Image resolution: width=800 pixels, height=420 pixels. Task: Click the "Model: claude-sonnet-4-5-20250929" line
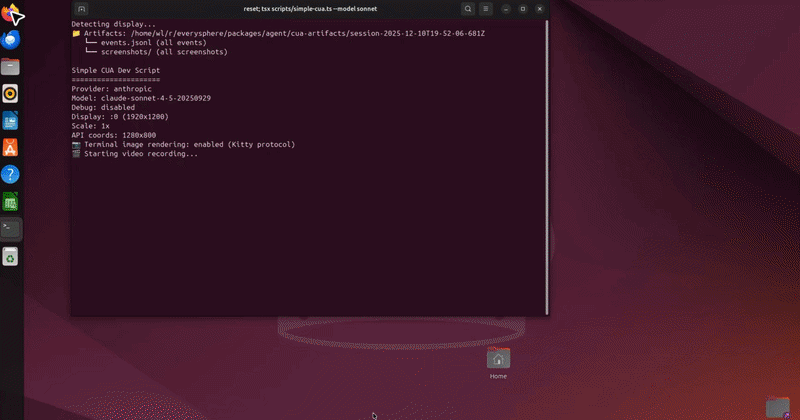pyautogui.click(x=141, y=98)
